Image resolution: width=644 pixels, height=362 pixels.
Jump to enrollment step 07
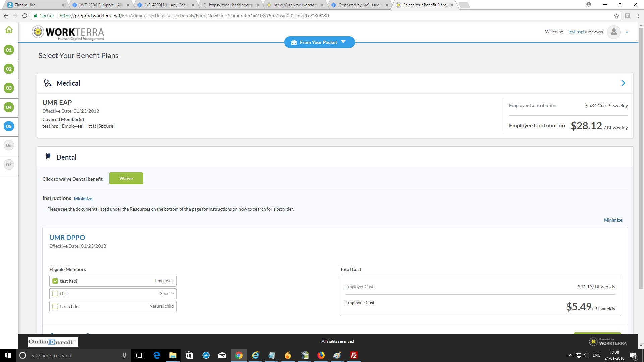tap(9, 165)
